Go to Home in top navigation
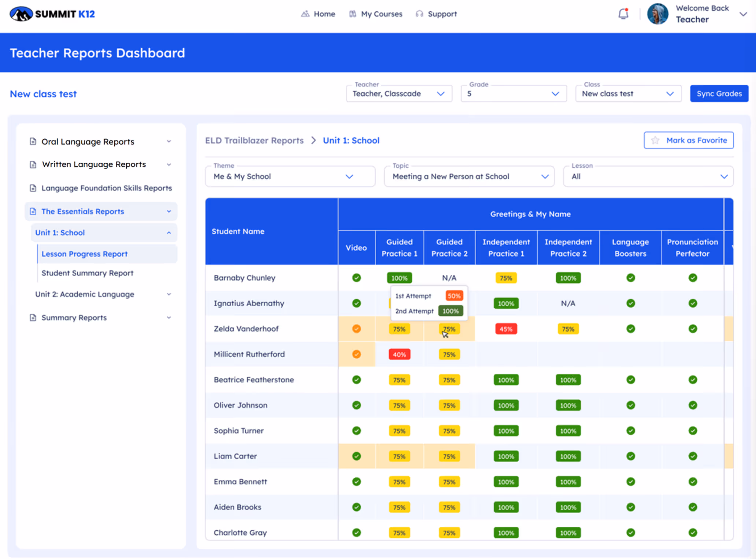 [318, 14]
